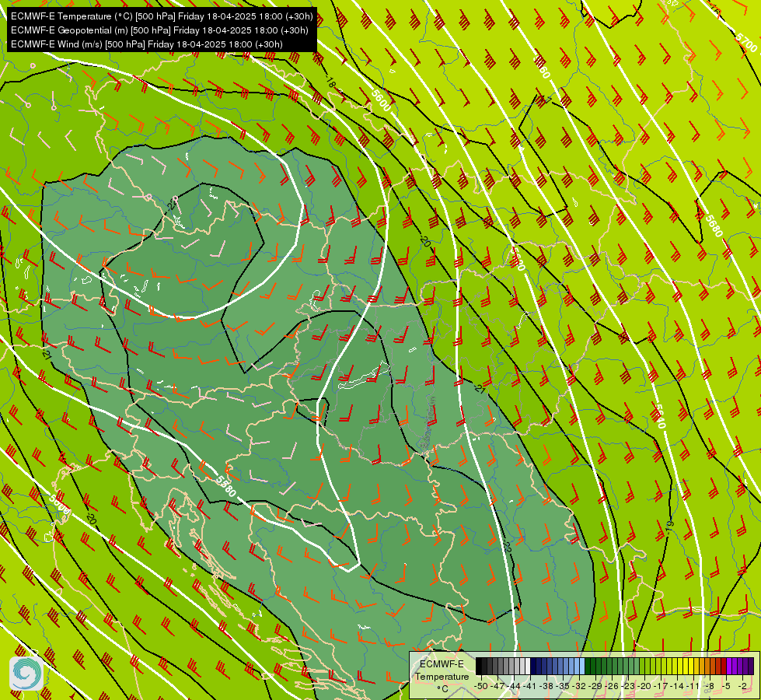Viewport: 761px width, 700px height.
Task: Click the -29 value under color scale
Action: pyautogui.click(x=595, y=686)
